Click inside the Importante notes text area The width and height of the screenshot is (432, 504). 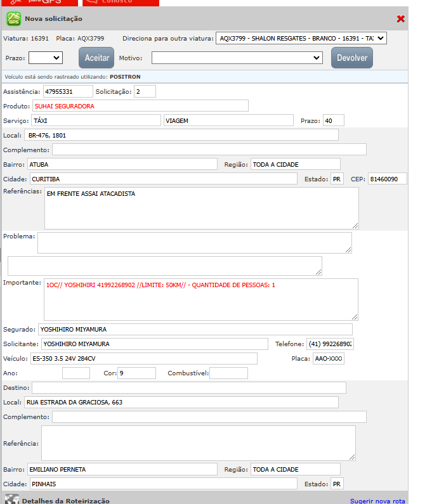point(201,299)
